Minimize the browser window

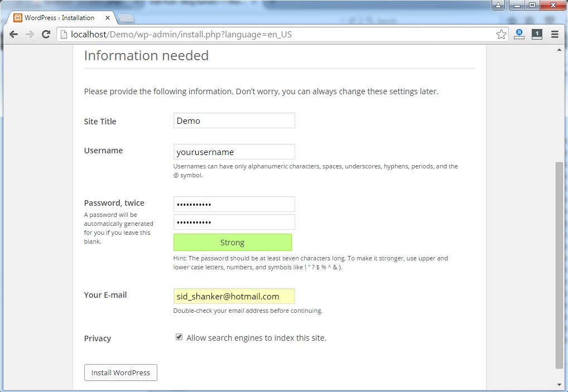[x=517, y=5]
